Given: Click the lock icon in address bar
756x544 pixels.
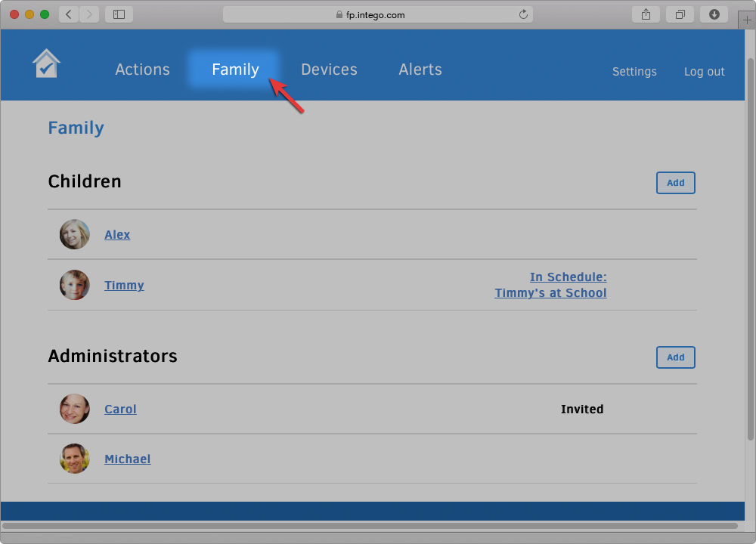Looking at the screenshot, I should [x=339, y=14].
